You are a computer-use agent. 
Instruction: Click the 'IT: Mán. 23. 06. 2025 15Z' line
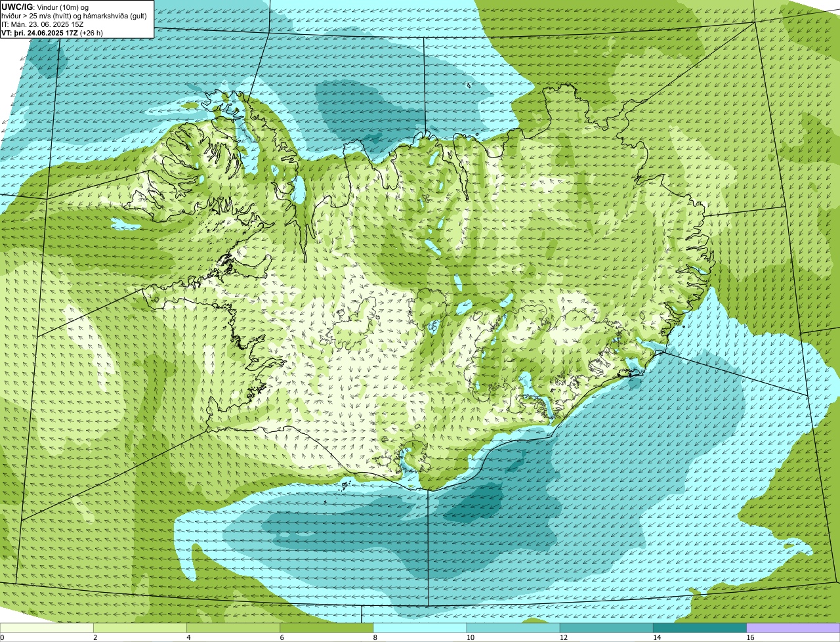pos(42,24)
